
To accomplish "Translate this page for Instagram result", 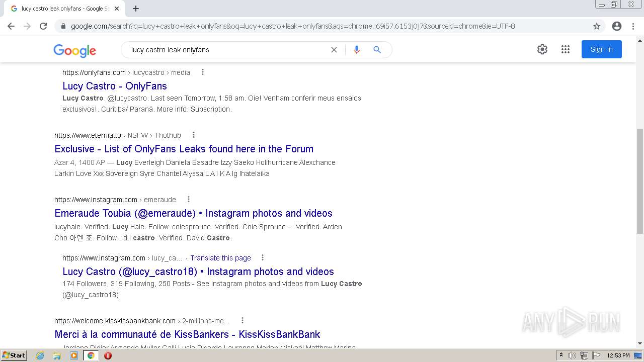I will click(x=220, y=258).
